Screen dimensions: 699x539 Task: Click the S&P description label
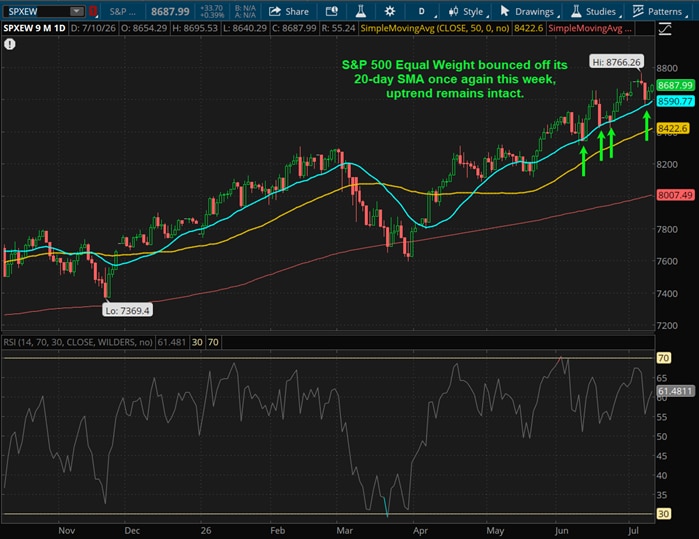pos(122,12)
